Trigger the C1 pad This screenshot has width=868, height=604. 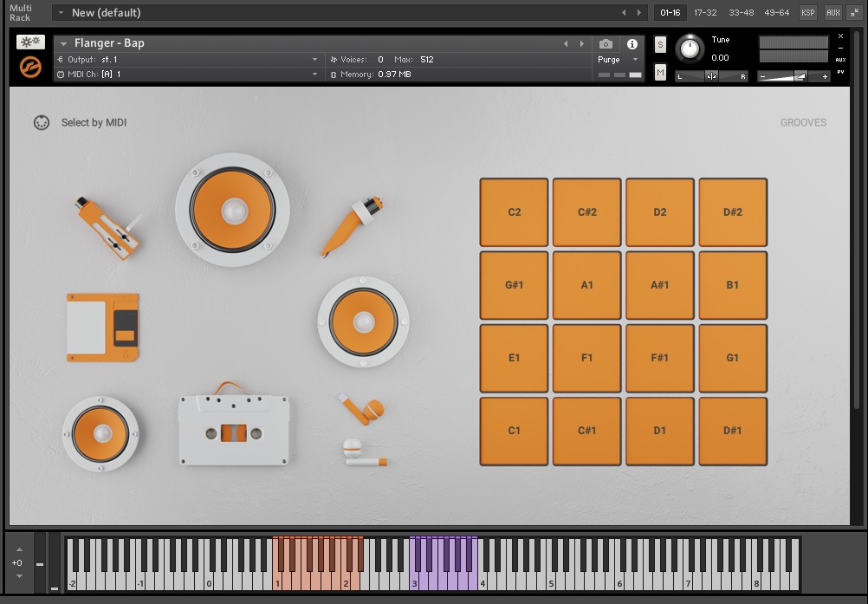[514, 431]
